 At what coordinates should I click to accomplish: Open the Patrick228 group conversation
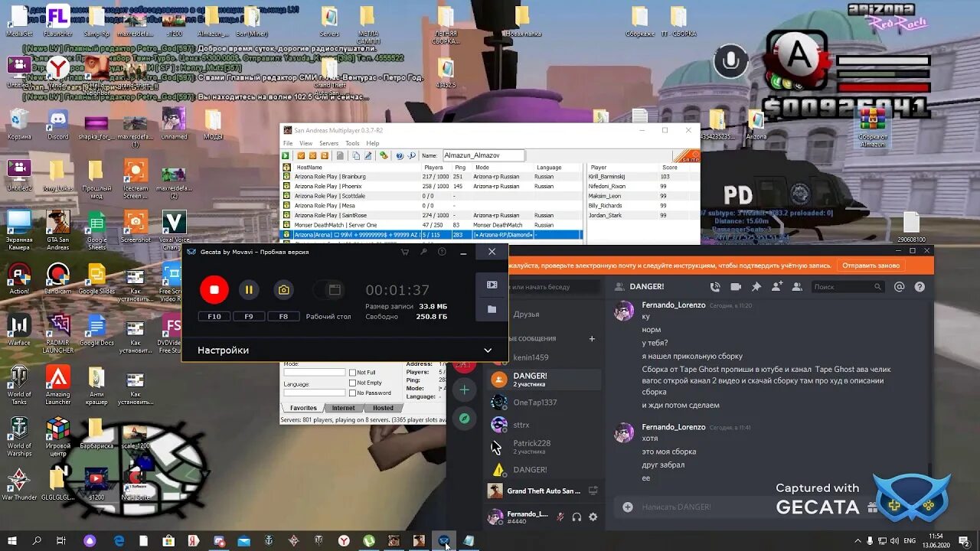(x=544, y=447)
